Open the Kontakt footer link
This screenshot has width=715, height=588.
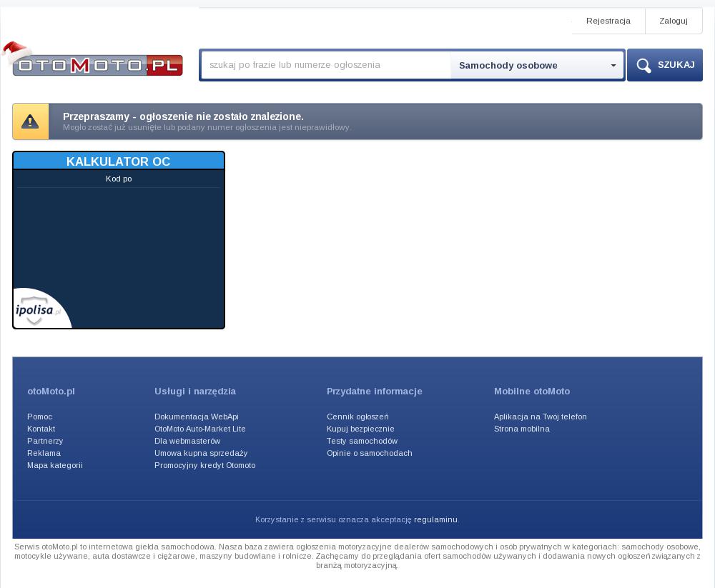click(x=41, y=429)
